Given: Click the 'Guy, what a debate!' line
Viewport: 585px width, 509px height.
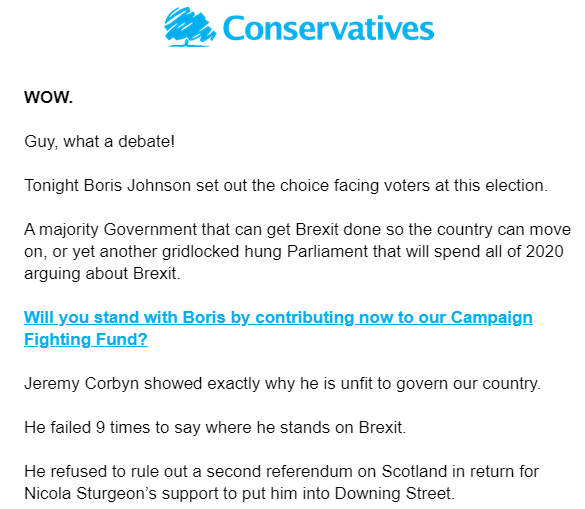Looking at the screenshot, I should pos(99,142).
